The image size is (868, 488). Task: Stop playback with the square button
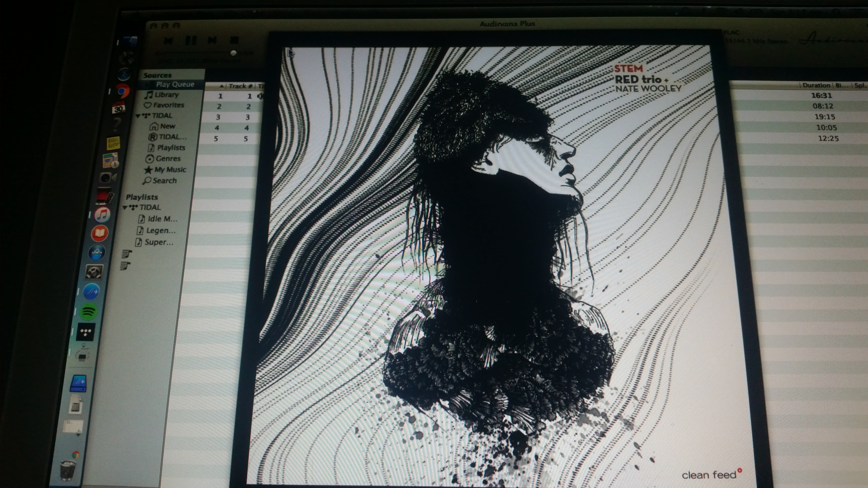click(x=234, y=40)
